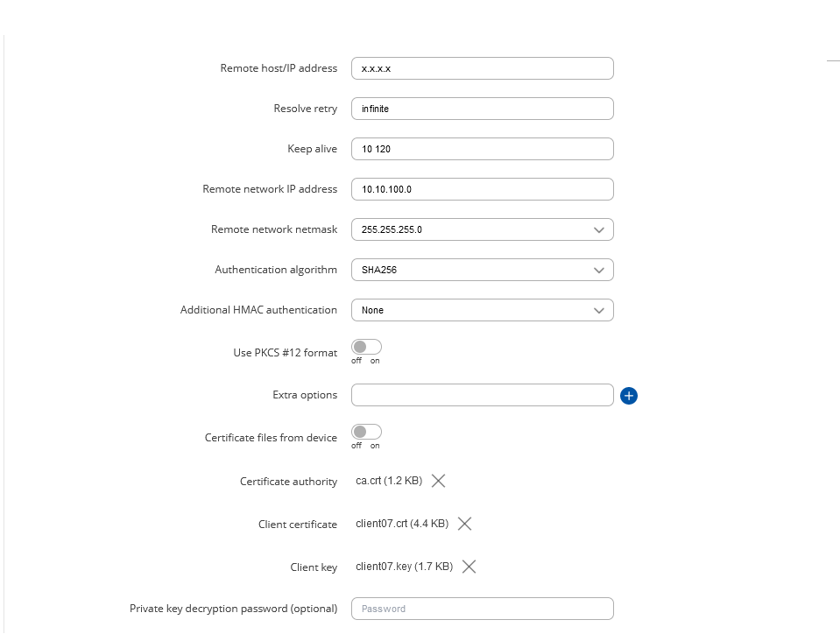This screenshot has height=634, width=840.
Task: Add an extra option with plus icon
Action: pyautogui.click(x=628, y=396)
